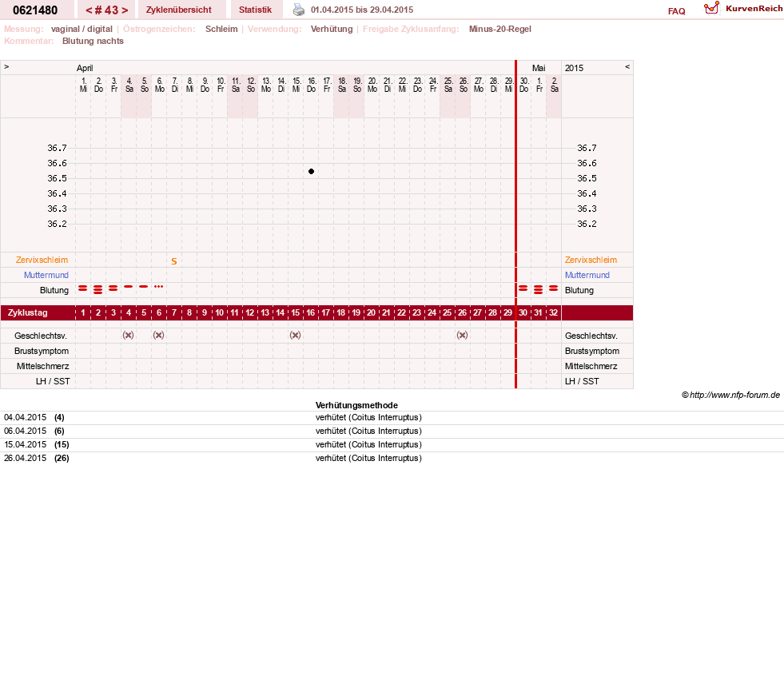Click the left Mittelschmerz row label

coord(42,367)
